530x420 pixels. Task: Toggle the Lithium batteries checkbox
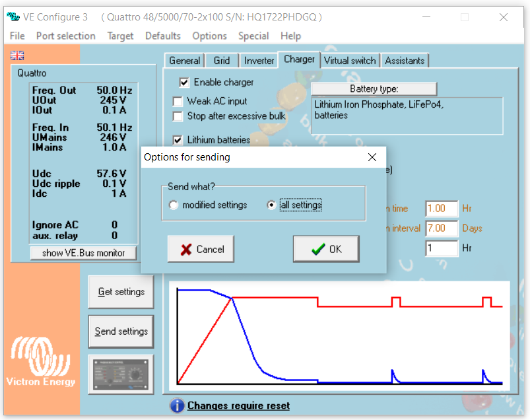[178, 140]
